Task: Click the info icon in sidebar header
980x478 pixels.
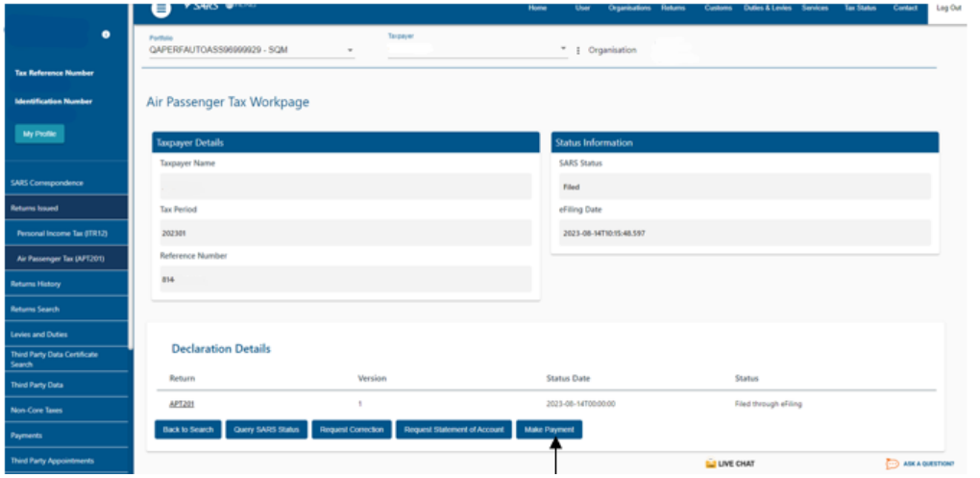Action: pos(105,35)
